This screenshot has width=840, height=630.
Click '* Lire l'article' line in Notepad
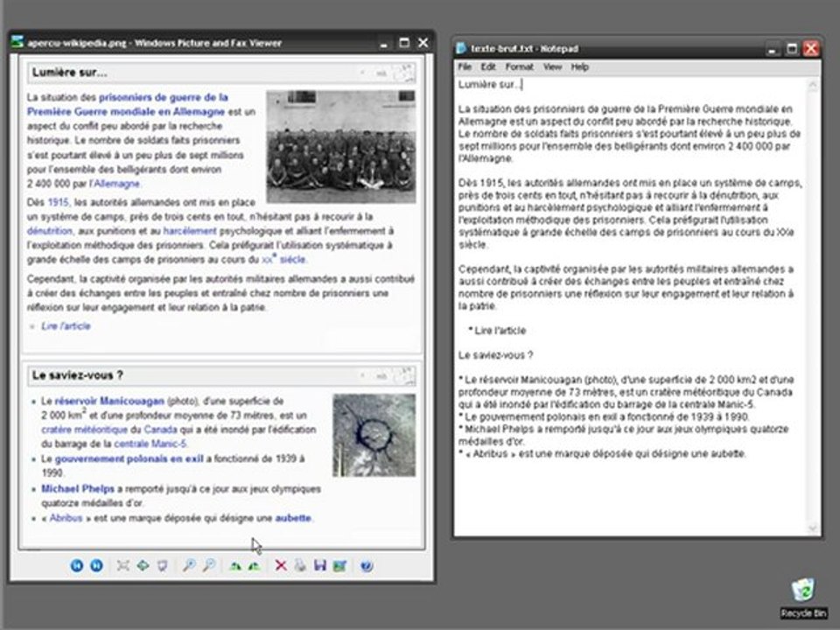click(497, 331)
